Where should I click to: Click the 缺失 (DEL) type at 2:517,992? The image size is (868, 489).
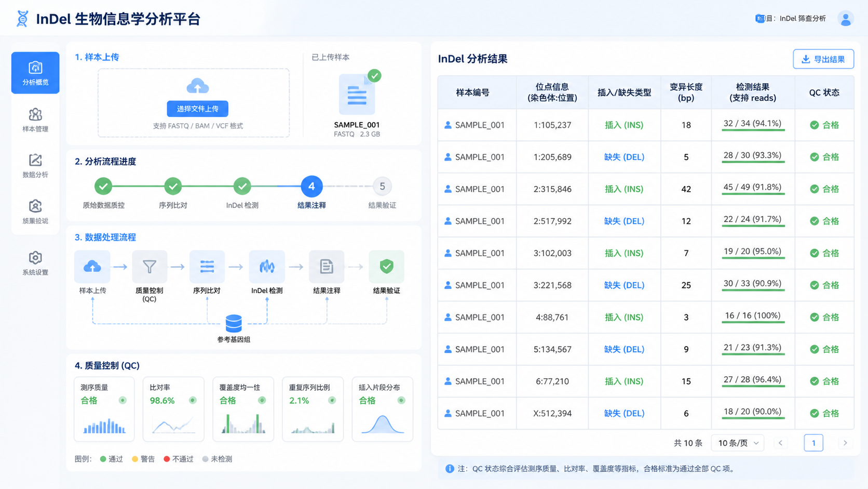point(624,221)
